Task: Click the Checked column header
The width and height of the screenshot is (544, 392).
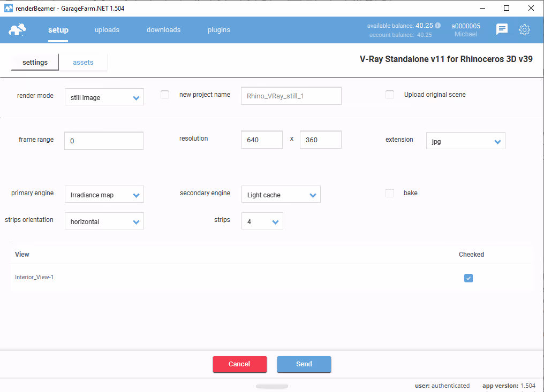Action: coord(471,255)
